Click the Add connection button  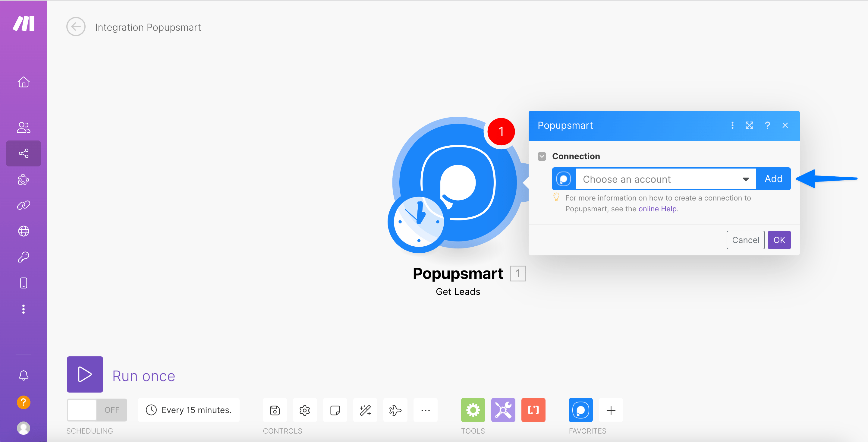coord(774,179)
